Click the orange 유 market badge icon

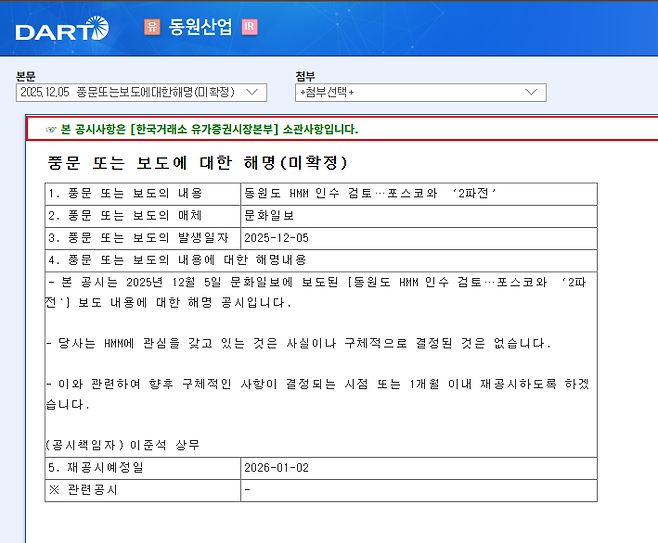152,27
